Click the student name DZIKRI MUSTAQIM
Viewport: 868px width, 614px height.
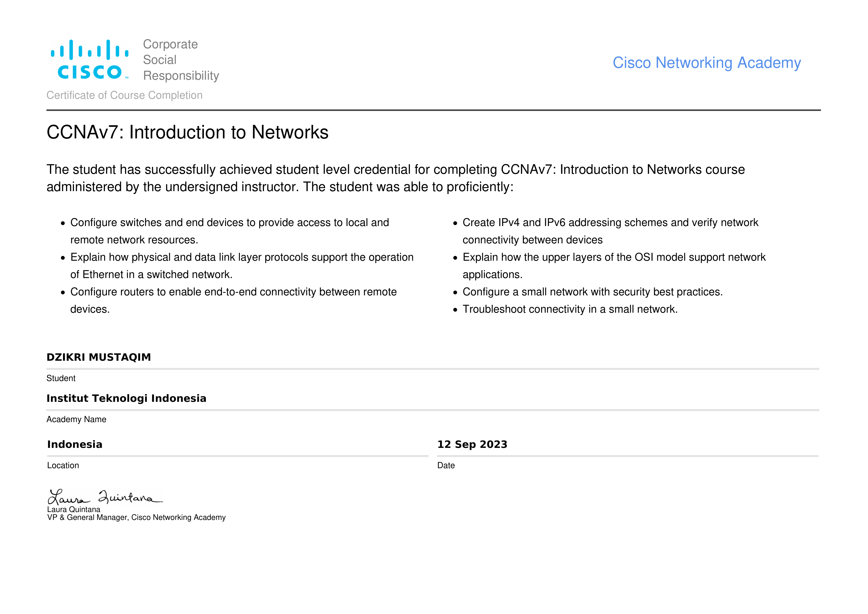click(x=99, y=357)
